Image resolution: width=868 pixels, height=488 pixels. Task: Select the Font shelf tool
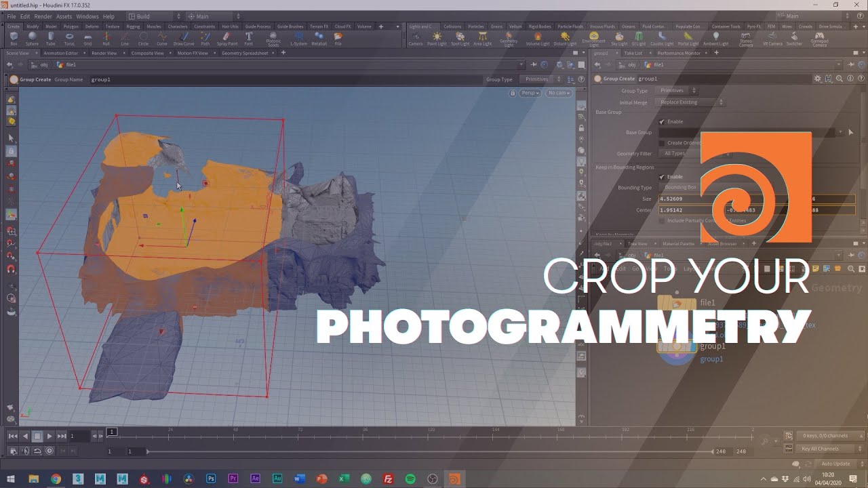tap(249, 38)
